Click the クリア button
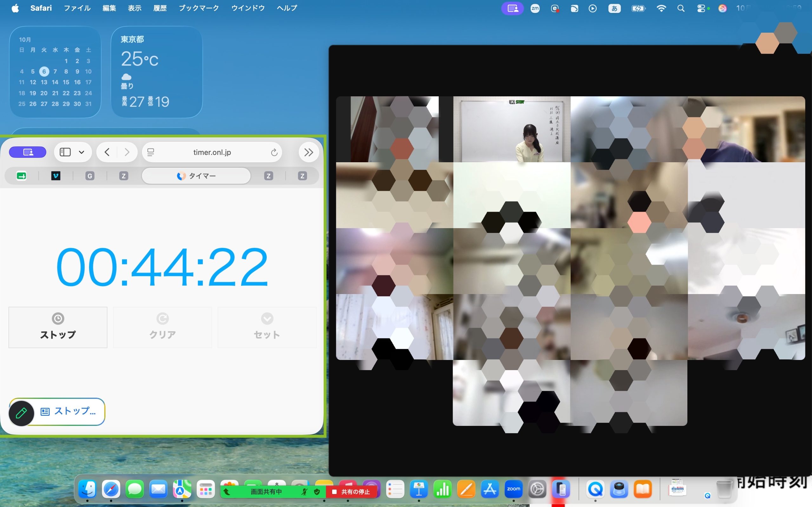 pos(162,327)
